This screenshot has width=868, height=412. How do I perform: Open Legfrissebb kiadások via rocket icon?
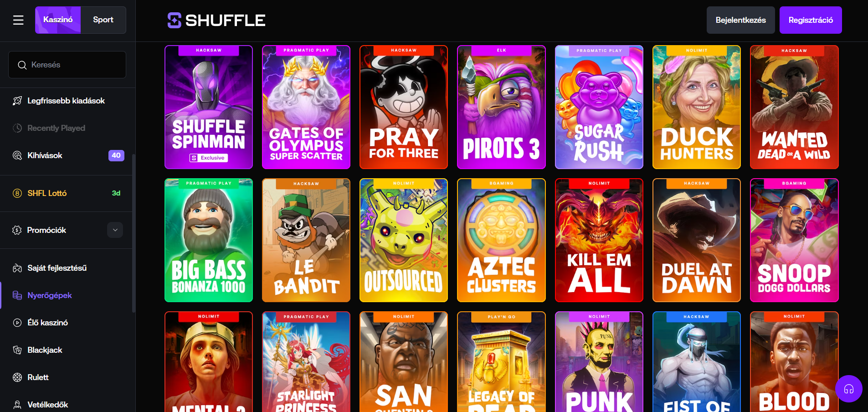(x=17, y=101)
